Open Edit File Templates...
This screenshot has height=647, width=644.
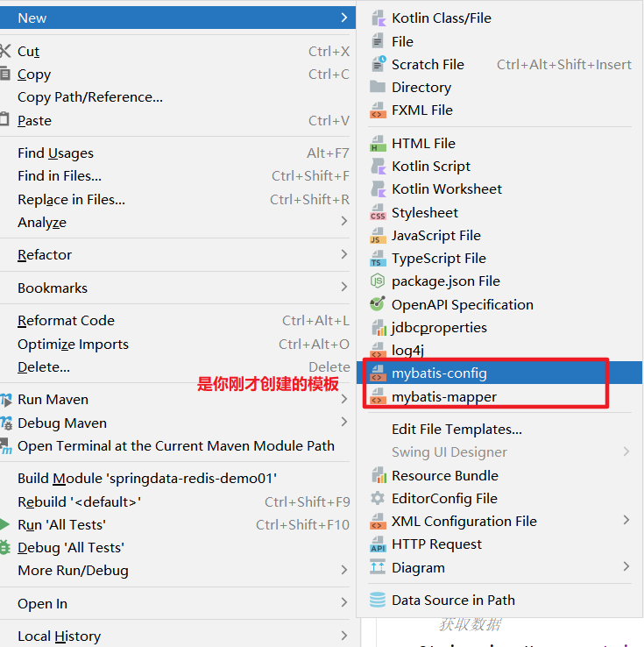click(499, 429)
